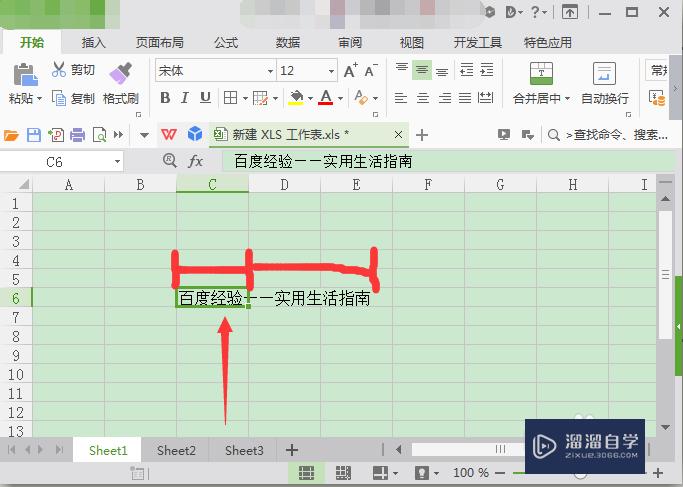The width and height of the screenshot is (683, 487).
Task: Click the formula bar text field
Action: pyautogui.click(x=449, y=162)
